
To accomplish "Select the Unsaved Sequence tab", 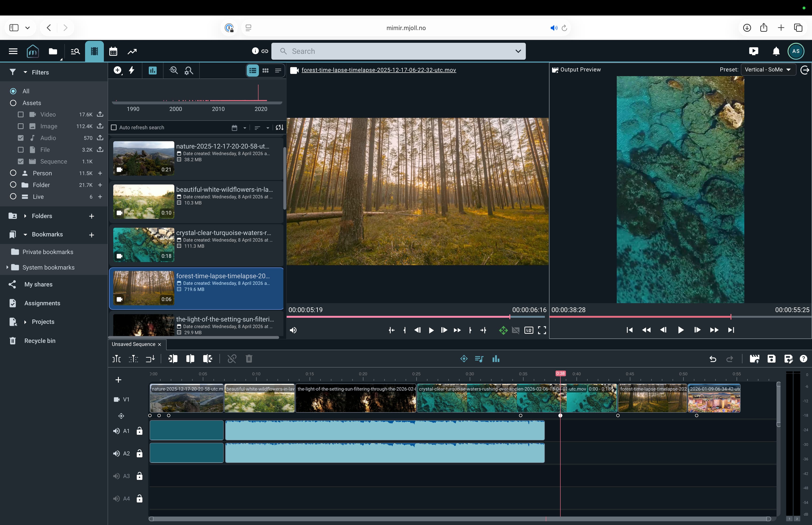I will (134, 344).
